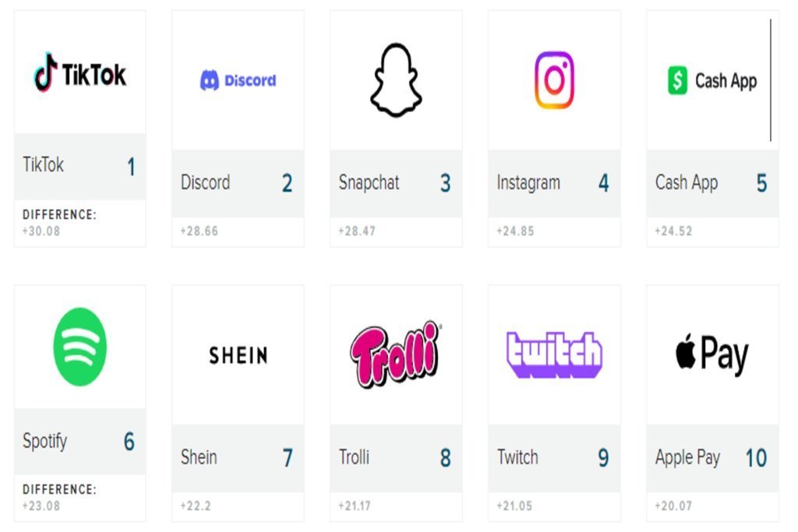Click the TikTok logo icon
Image resolution: width=798 pixels, height=532 pixels.
pos(79,73)
